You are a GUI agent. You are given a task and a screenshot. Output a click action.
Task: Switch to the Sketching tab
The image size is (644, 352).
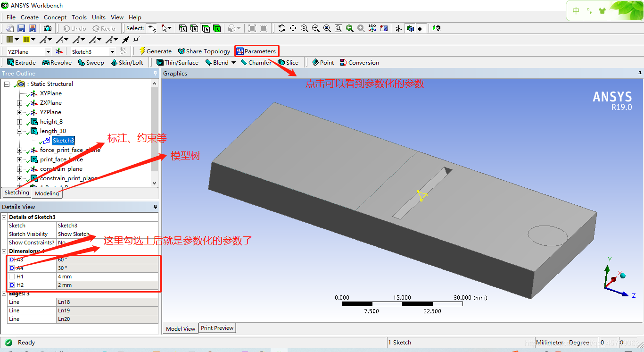(17, 193)
